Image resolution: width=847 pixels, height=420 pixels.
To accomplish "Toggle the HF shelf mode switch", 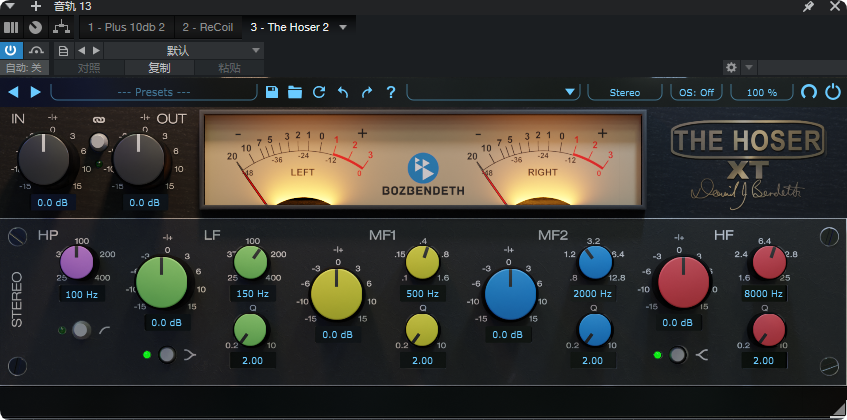I will pos(677,355).
